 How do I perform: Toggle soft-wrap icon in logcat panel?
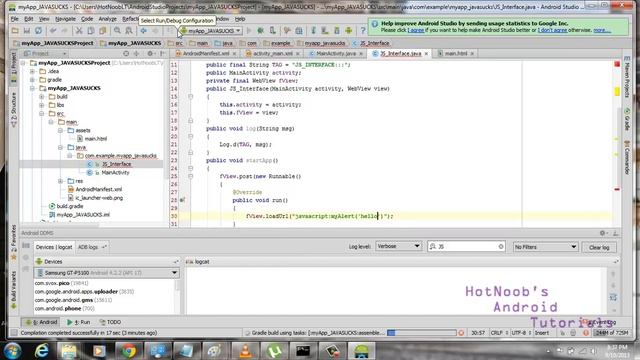tap(613, 298)
